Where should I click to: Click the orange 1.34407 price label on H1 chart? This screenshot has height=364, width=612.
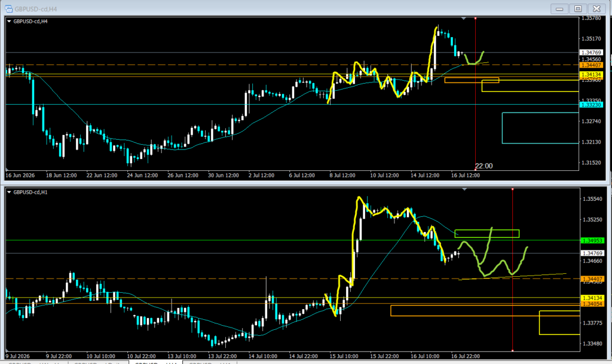click(x=592, y=279)
